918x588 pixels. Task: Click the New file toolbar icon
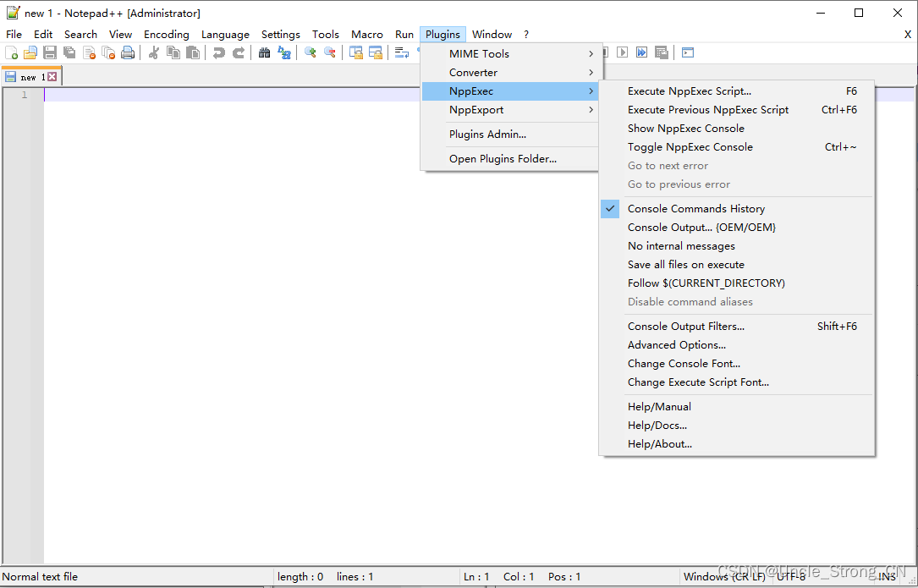point(11,52)
